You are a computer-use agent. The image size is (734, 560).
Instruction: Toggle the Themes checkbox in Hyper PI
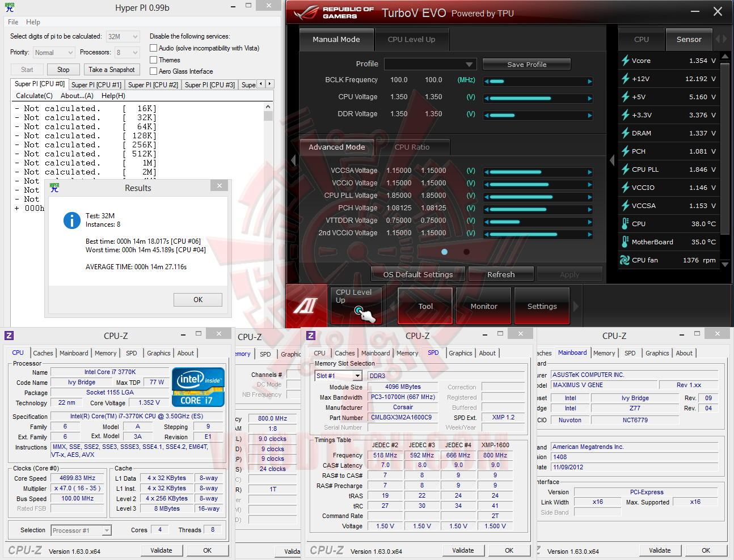point(153,60)
